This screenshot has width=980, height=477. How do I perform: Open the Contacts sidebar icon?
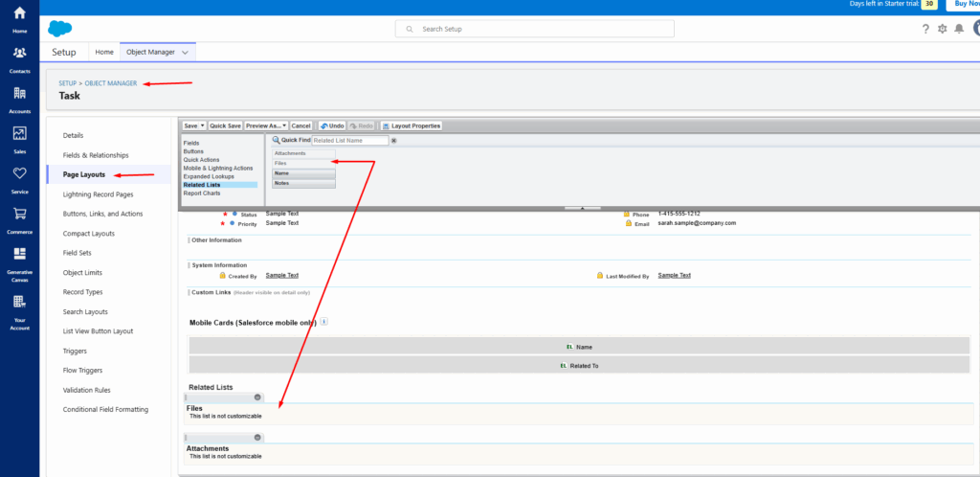click(19, 58)
